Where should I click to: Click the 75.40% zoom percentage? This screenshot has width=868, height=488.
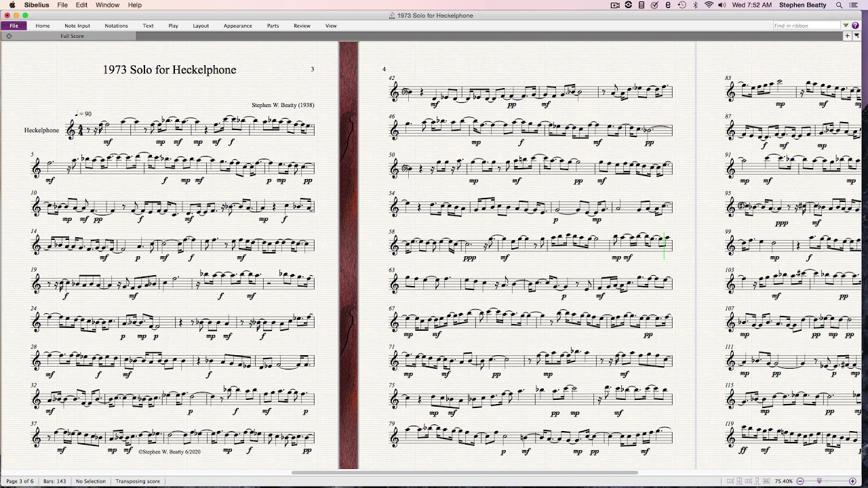point(783,481)
